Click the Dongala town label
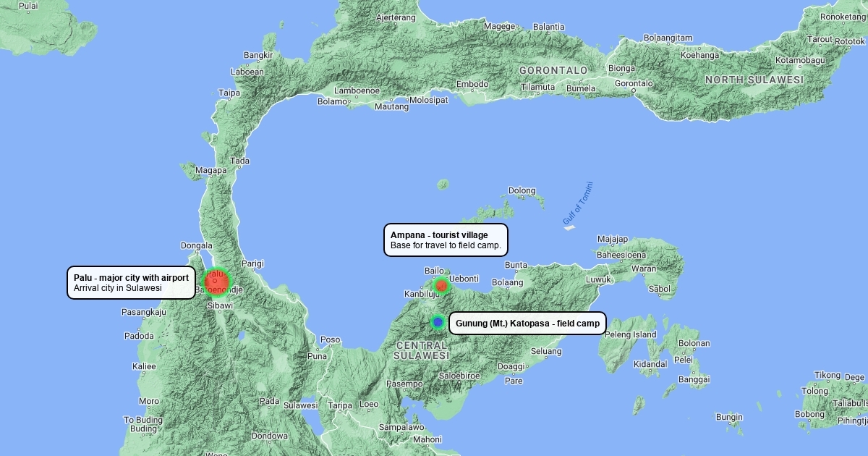The height and width of the screenshot is (456, 868). 196,245
